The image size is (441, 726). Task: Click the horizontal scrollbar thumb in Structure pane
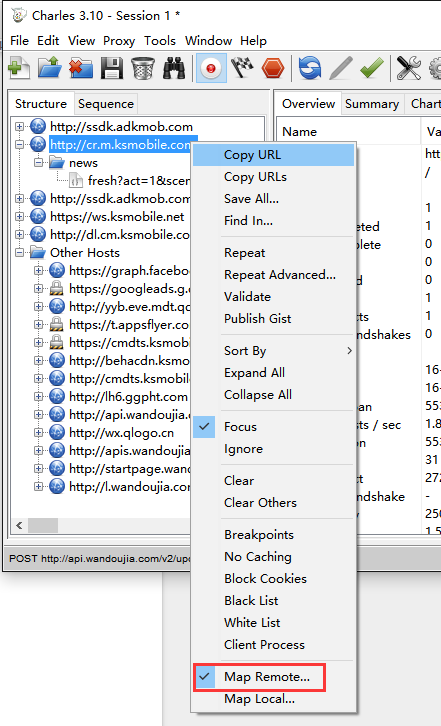point(43,526)
